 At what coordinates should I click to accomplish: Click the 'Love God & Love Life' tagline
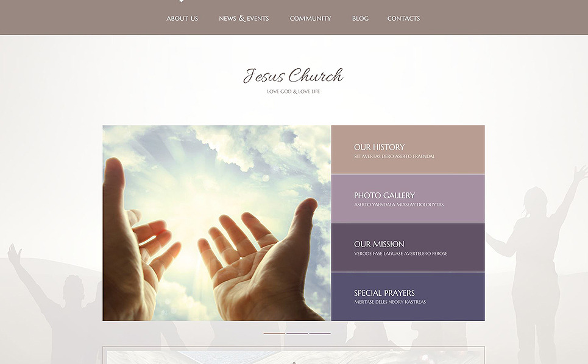click(x=293, y=91)
